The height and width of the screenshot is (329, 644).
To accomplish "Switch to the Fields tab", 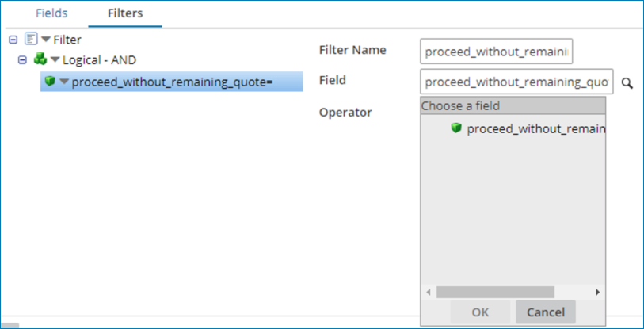I will [x=51, y=13].
